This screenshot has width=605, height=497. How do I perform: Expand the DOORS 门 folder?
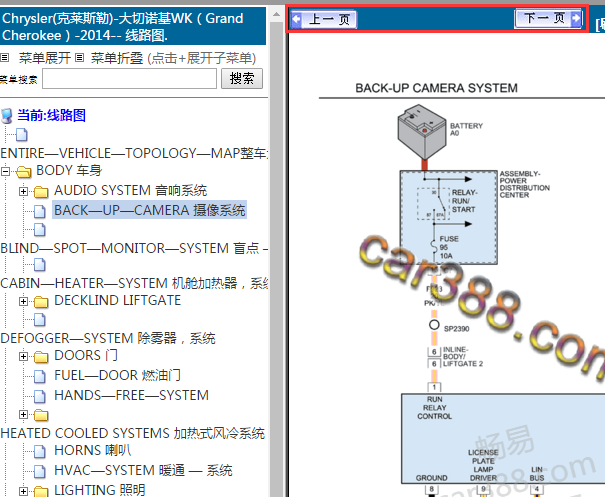[x=23, y=356]
